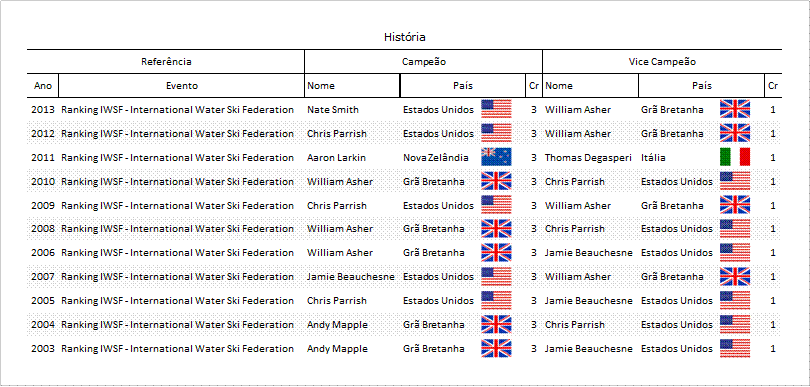Select the New Zealand flag for Aaron Larkin

[x=496, y=157]
